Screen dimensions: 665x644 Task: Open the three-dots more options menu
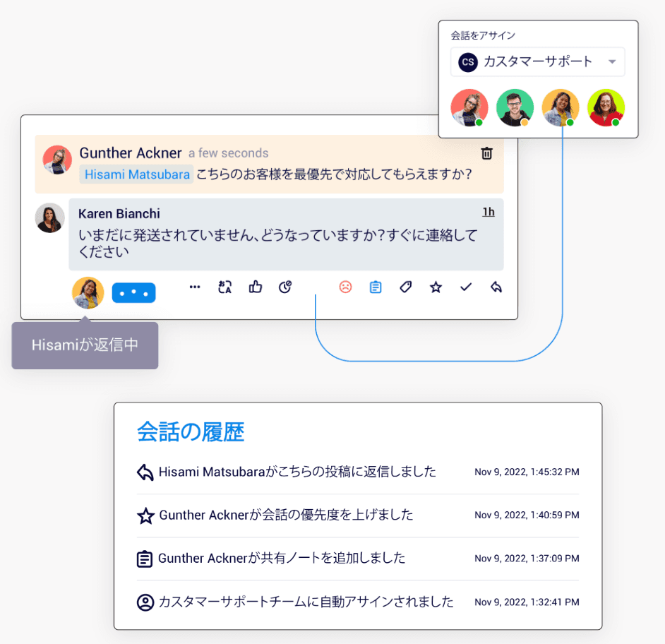(x=195, y=287)
